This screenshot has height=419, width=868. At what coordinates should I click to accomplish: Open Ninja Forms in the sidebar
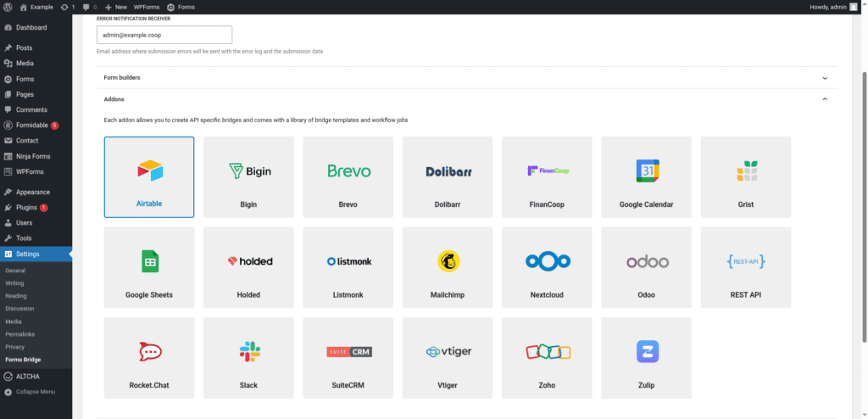(x=36, y=156)
